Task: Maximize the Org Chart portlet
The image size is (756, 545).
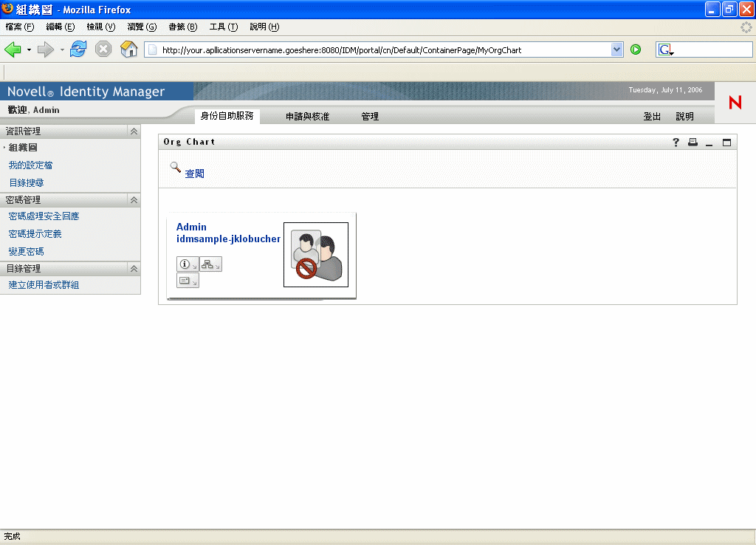Action: (x=726, y=143)
